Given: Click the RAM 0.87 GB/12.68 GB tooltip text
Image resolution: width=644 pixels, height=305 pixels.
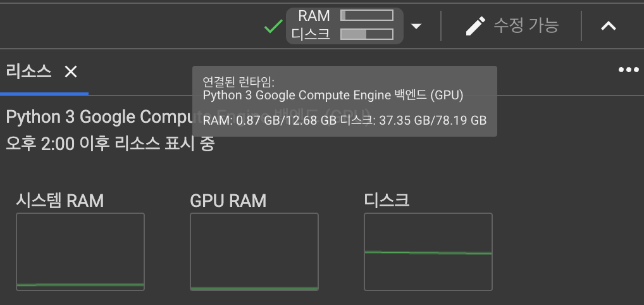Looking at the screenshot, I should tap(270, 120).
